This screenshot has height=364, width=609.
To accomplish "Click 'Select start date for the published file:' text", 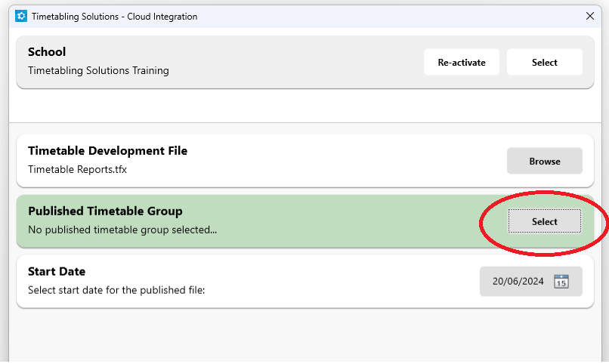I will coord(116,290).
